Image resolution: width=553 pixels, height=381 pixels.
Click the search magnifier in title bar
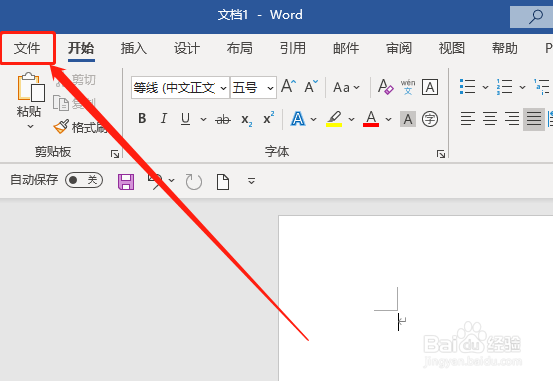click(x=535, y=17)
